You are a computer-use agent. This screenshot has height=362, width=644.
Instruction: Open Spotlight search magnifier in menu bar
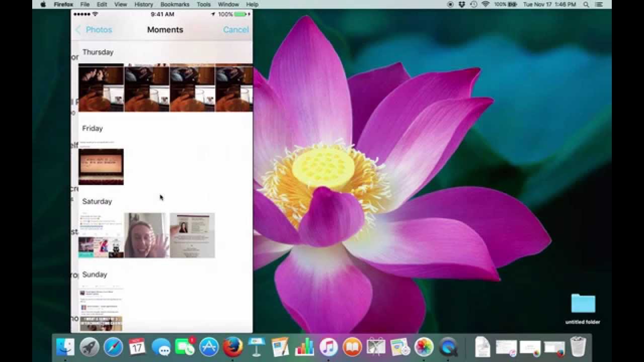pos(587,5)
